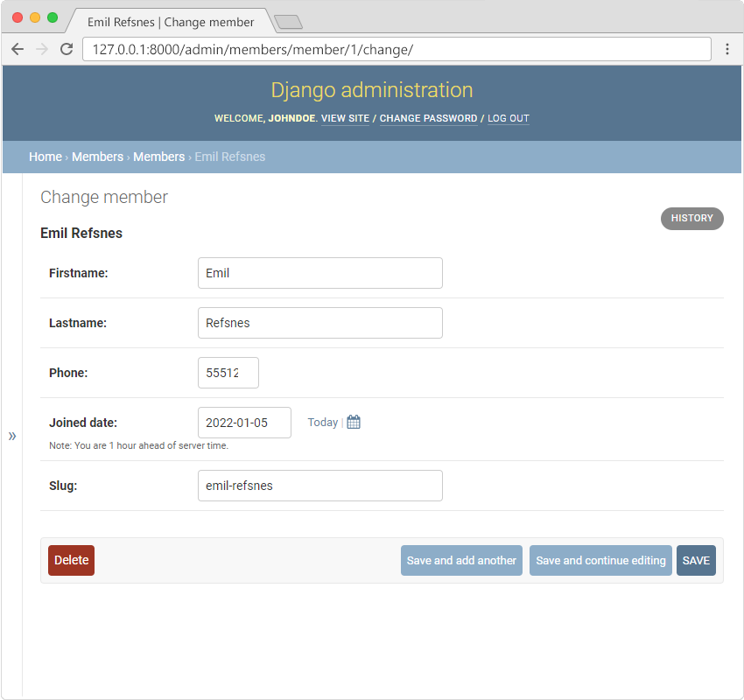
Task: Open the Change Password link
Action: (428, 118)
